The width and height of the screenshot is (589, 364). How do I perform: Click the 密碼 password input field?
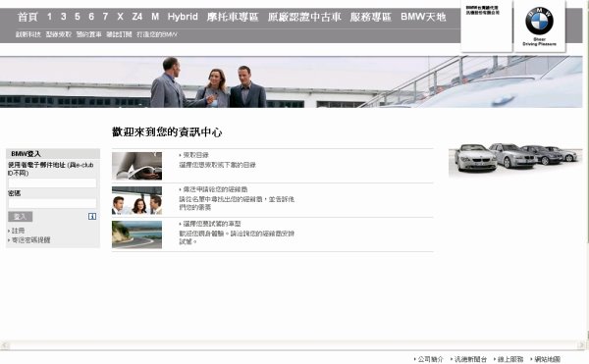(x=52, y=203)
